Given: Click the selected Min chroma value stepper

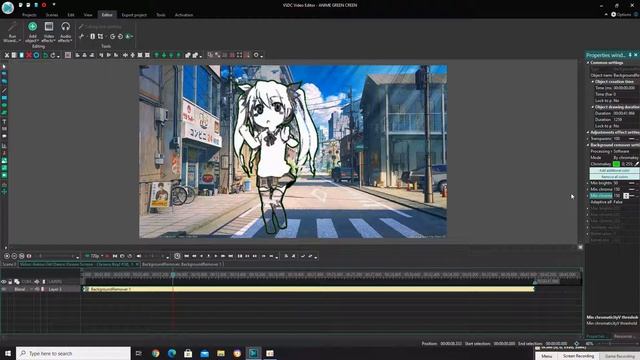Looking at the screenshot, I should click(x=626, y=196).
